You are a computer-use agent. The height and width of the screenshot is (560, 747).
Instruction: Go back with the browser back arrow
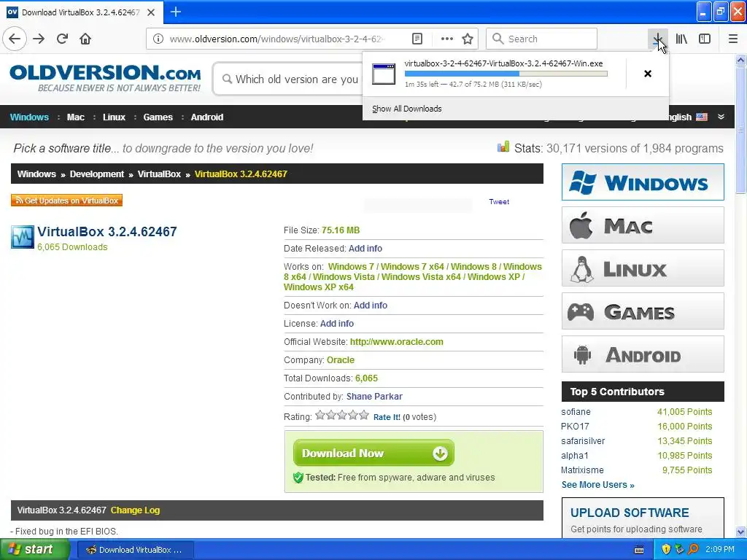tap(15, 39)
